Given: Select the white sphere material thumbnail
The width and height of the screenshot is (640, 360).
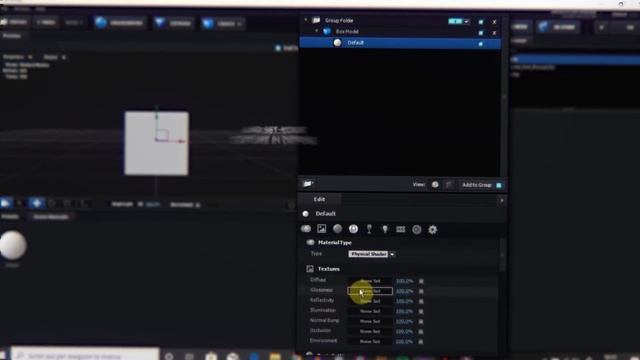Looking at the screenshot, I should 13,245.
